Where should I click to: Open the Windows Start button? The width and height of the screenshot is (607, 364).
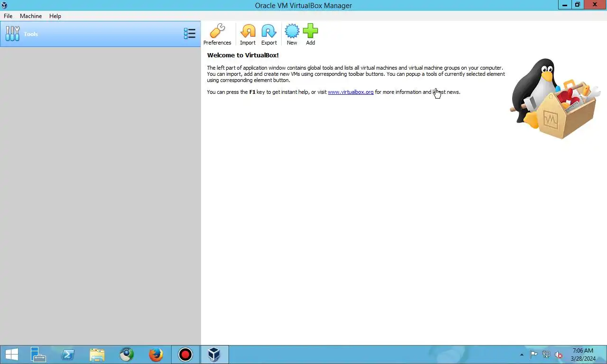[x=11, y=355]
